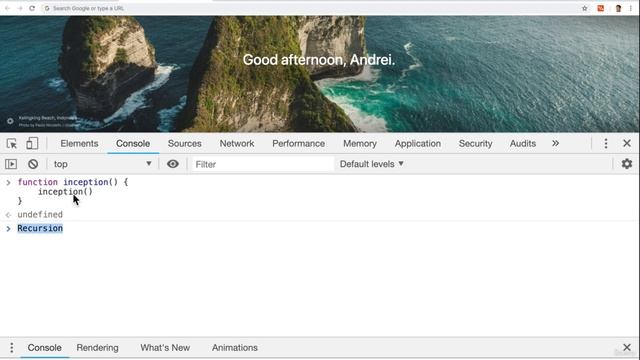
Task: Click the console Filter input field
Action: click(262, 164)
